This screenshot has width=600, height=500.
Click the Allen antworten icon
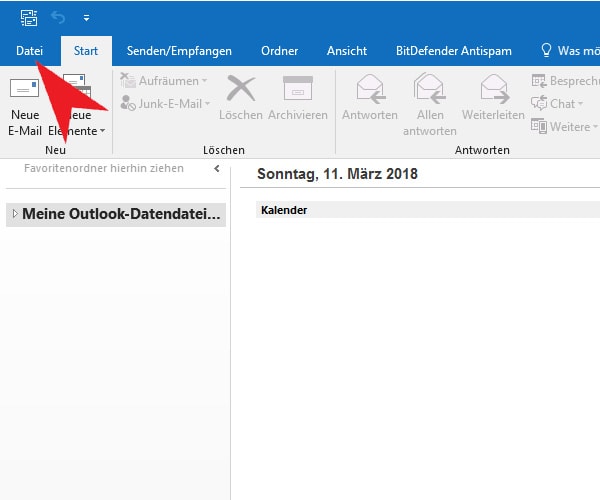430,89
